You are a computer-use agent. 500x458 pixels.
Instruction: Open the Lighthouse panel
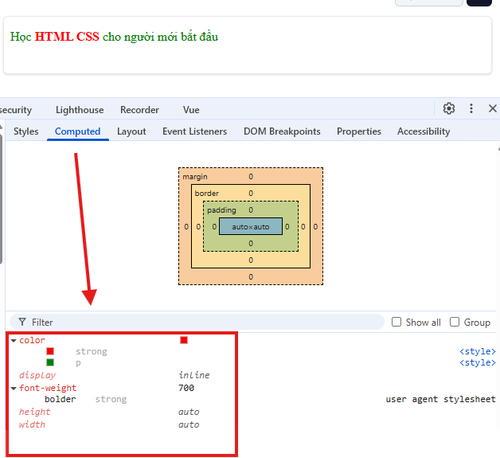tap(80, 110)
